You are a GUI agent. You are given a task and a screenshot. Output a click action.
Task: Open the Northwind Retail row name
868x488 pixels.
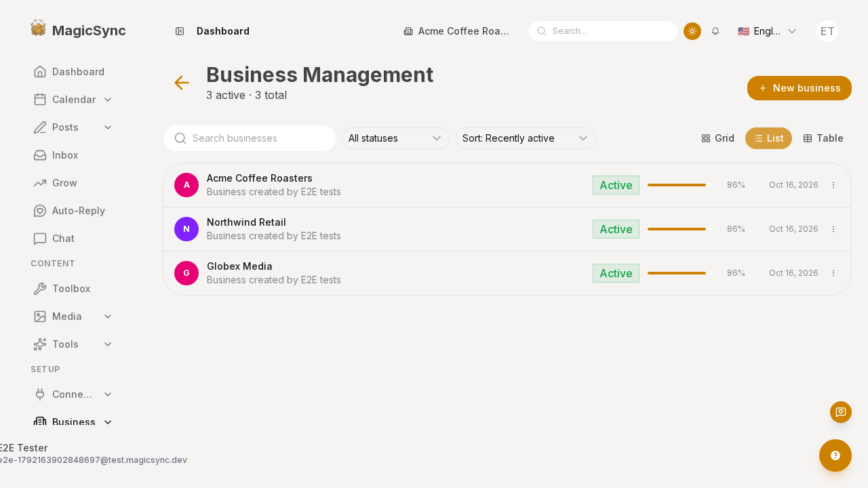(246, 222)
